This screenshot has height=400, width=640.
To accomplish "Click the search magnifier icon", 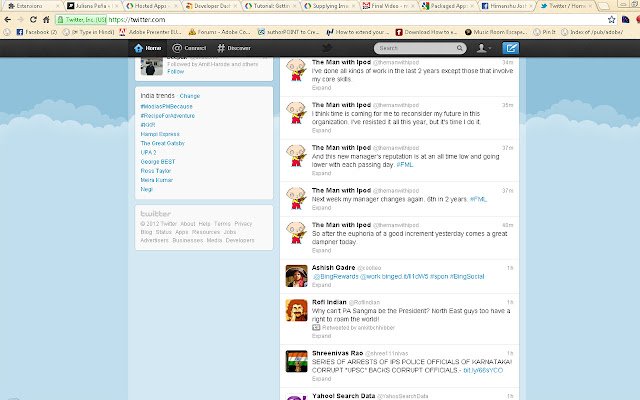I will (460, 48).
